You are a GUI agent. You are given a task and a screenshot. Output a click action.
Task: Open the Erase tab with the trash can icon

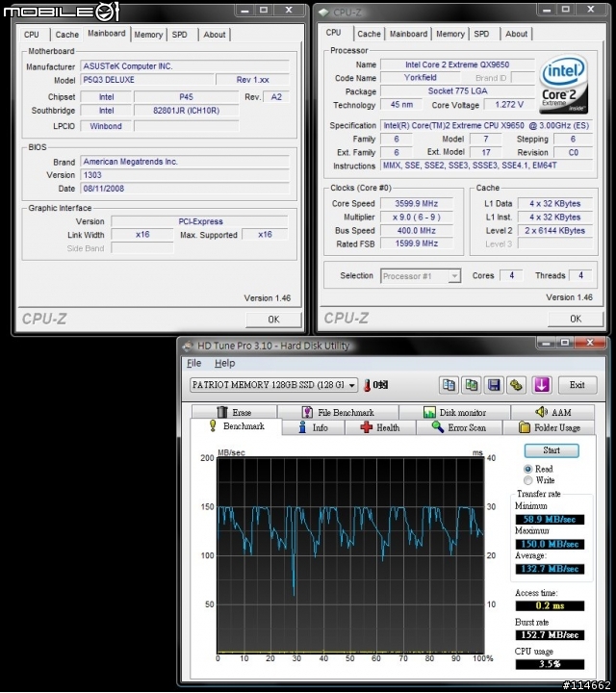234,412
